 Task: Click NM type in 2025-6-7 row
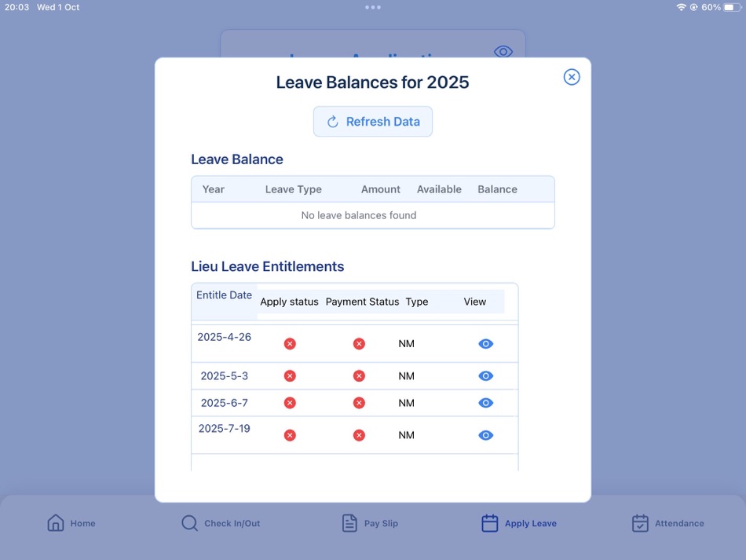click(x=406, y=403)
